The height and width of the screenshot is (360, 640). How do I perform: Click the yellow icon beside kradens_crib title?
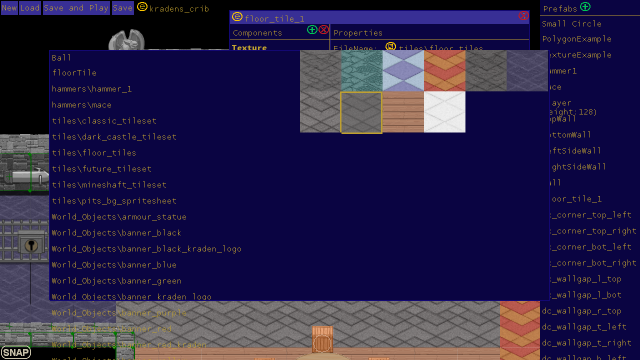[x=142, y=7]
